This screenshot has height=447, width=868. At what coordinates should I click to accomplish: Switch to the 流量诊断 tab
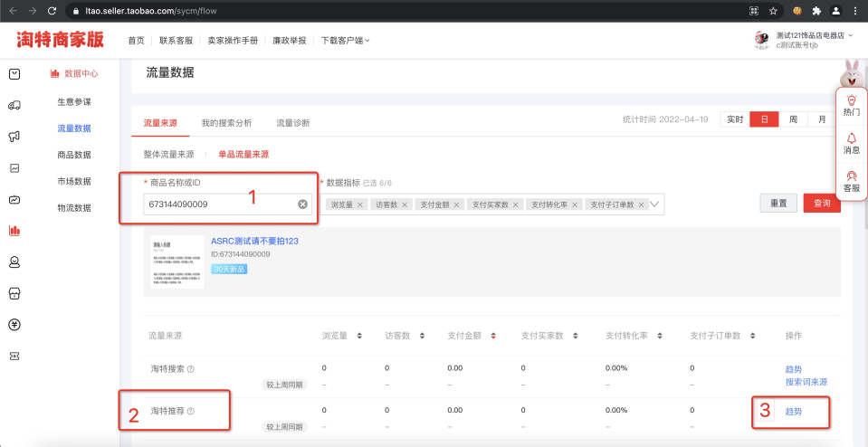pyautogui.click(x=293, y=123)
